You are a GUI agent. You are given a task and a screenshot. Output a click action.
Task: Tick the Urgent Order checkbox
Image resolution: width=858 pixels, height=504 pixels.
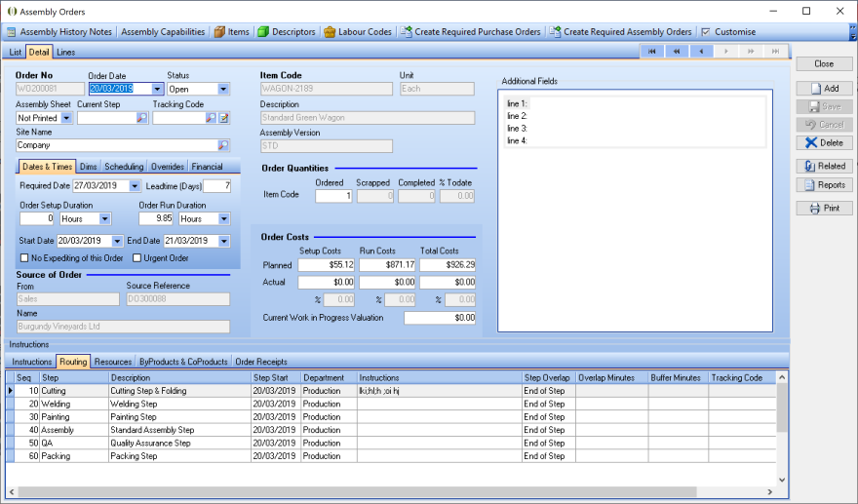pyautogui.click(x=136, y=257)
